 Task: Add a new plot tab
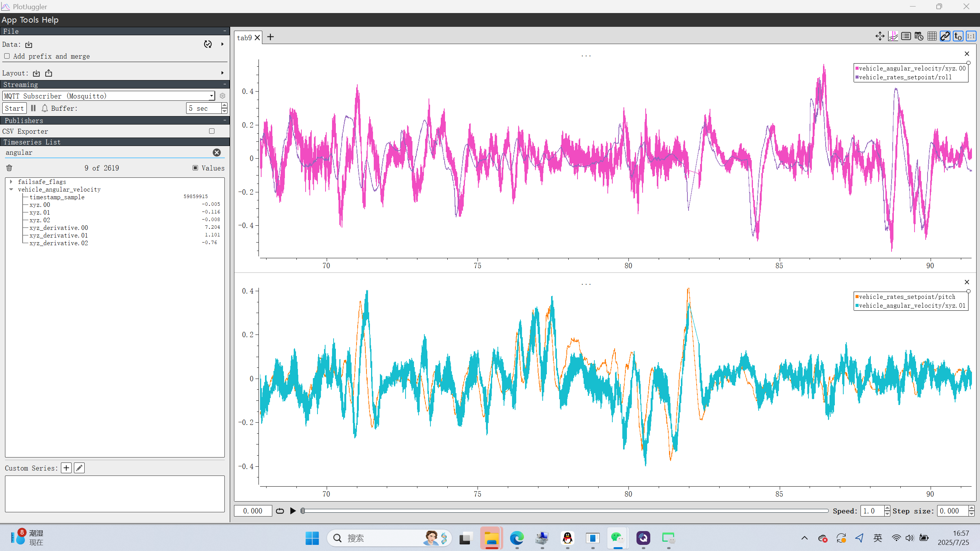point(270,37)
